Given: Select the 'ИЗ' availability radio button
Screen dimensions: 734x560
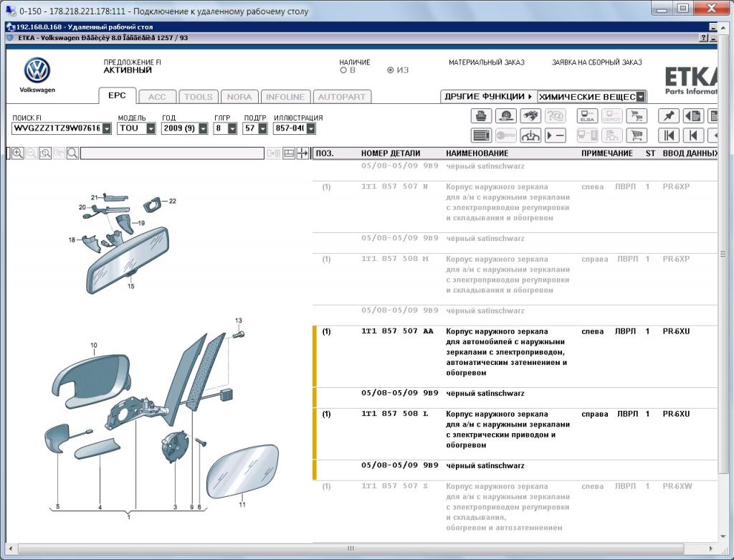Looking at the screenshot, I should click(x=391, y=70).
